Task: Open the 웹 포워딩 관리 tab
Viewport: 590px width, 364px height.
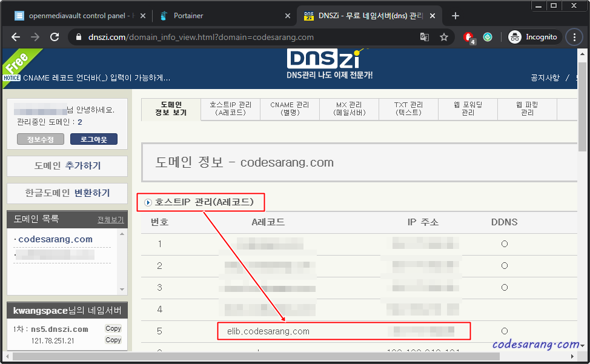Action: [468, 108]
